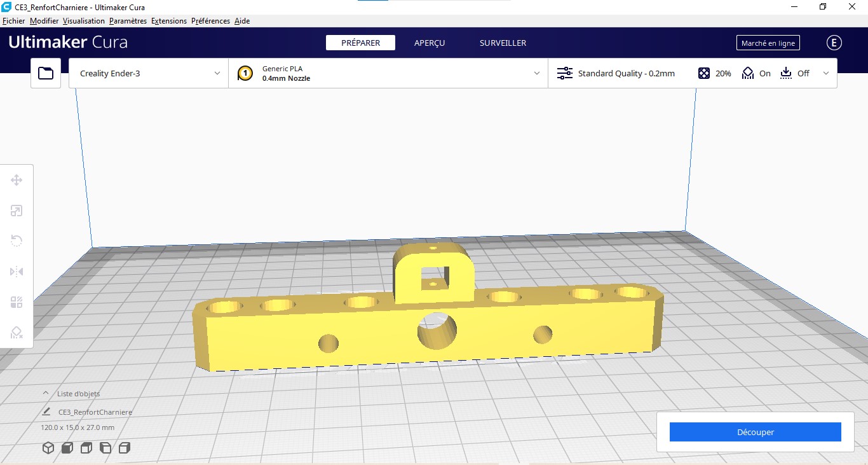The height and width of the screenshot is (465, 868).
Task: Click the open file folder icon
Action: pyautogui.click(x=46, y=73)
